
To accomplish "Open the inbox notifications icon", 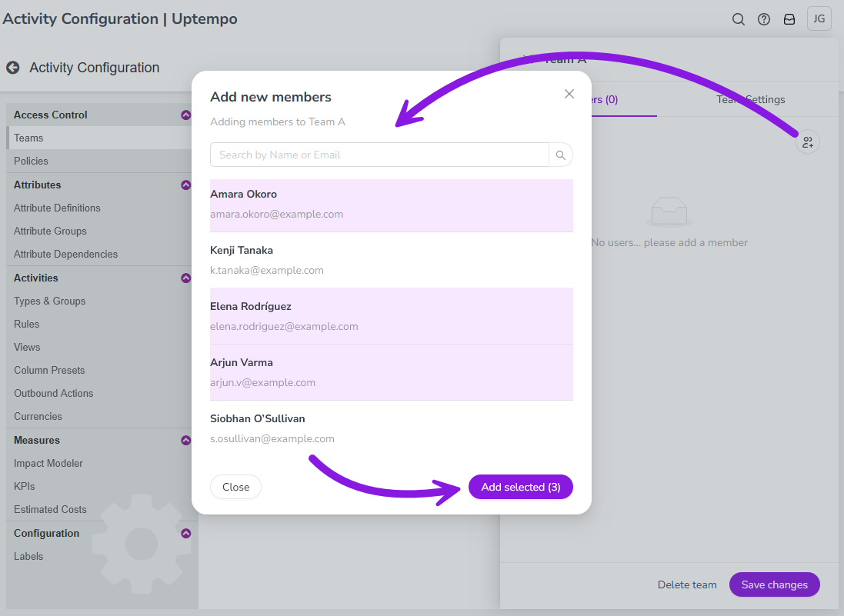I will click(x=789, y=19).
